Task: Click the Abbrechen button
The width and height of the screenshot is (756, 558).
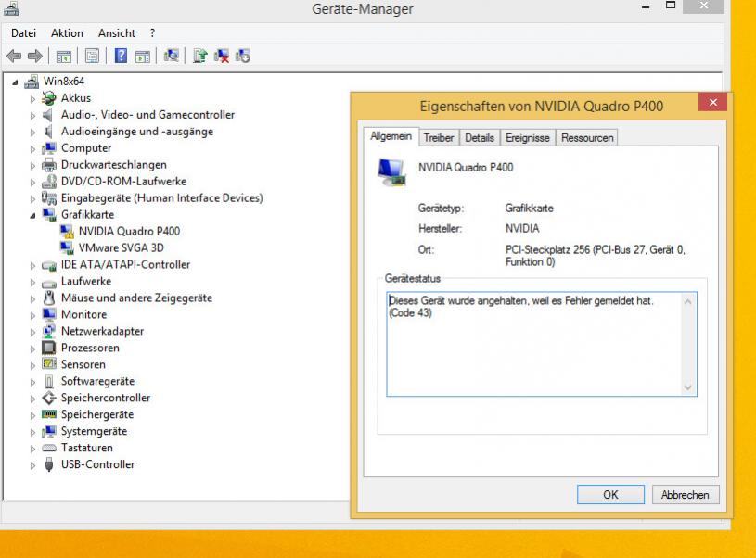Action: coord(686,494)
